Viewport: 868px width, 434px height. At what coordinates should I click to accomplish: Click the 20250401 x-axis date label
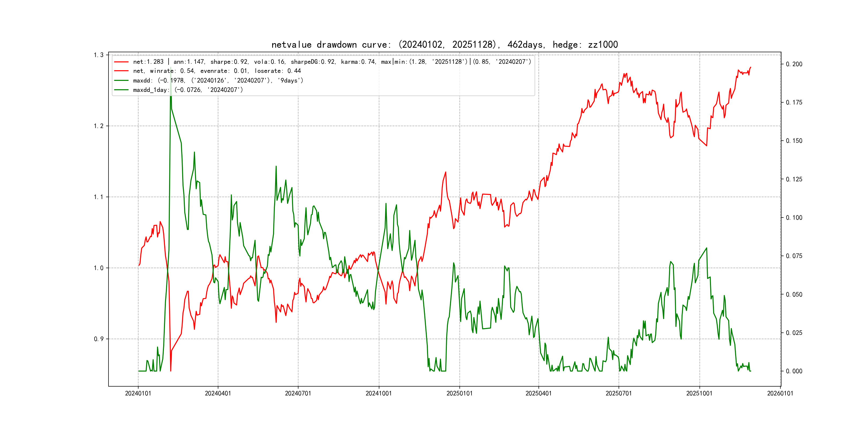(538, 394)
